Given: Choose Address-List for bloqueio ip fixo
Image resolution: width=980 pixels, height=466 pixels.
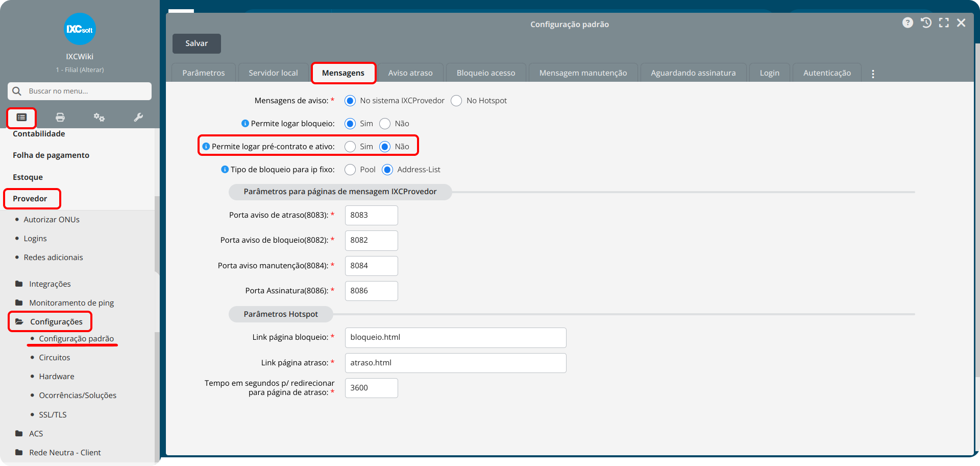Looking at the screenshot, I should 387,170.
